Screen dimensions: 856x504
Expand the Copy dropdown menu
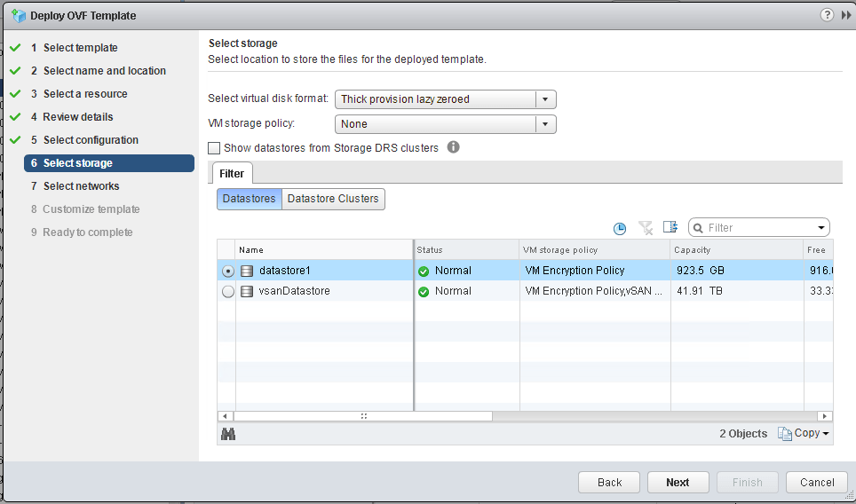[804, 433]
